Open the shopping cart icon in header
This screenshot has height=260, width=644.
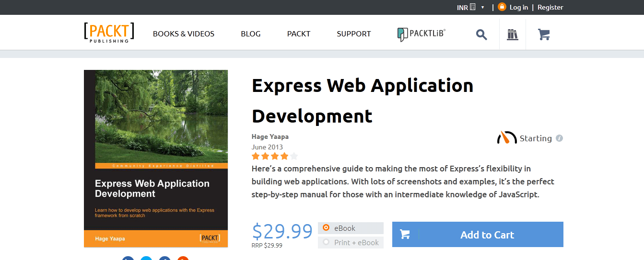[x=544, y=34]
